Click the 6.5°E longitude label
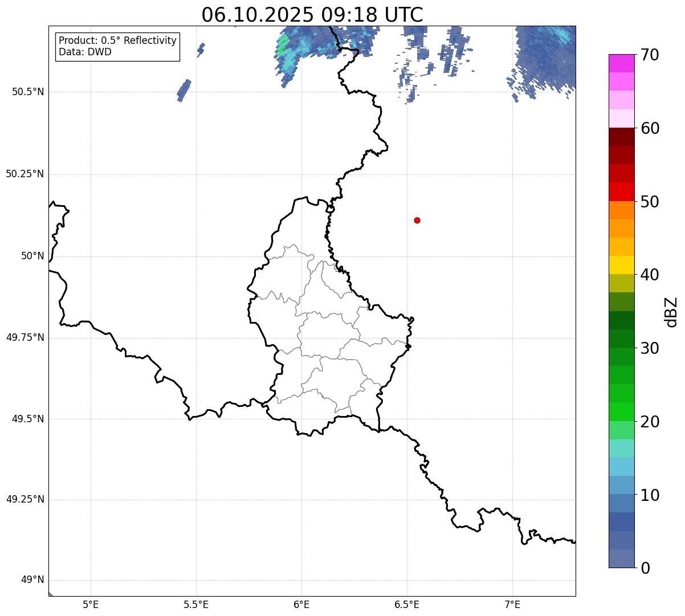The width and height of the screenshot is (685, 616). point(407,605)
